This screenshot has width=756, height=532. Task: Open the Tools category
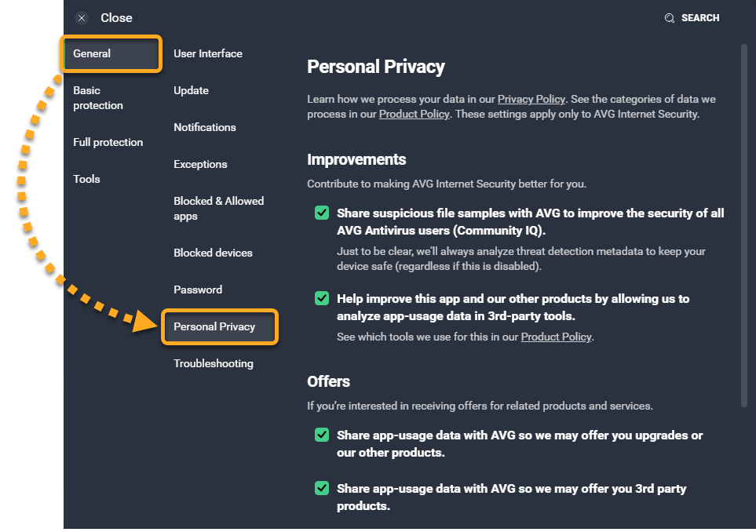[87, 179]
